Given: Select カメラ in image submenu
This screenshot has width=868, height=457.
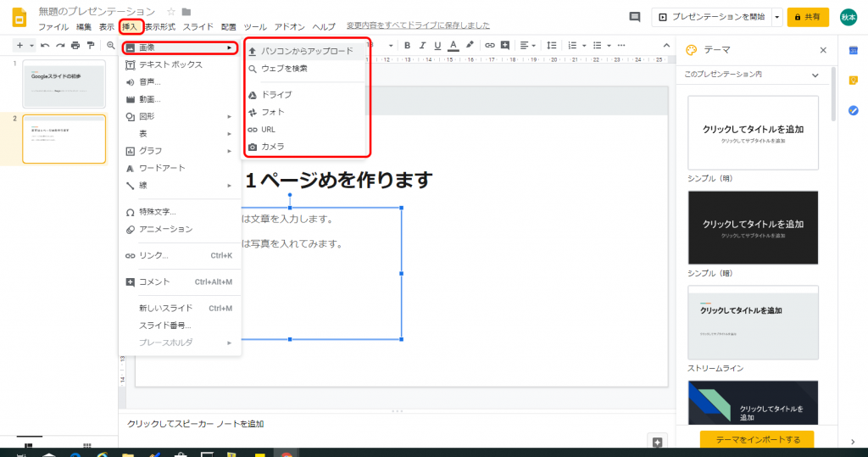Looking at the screenshot, I should coord(307,147).
